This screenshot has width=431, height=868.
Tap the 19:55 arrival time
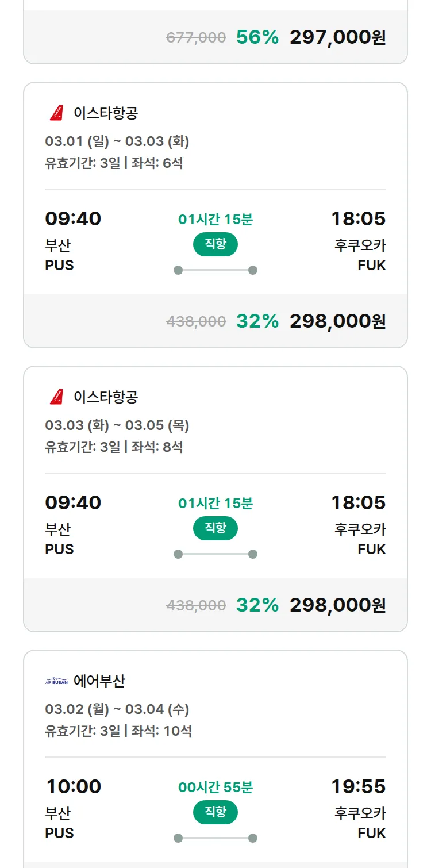(358, 786)
